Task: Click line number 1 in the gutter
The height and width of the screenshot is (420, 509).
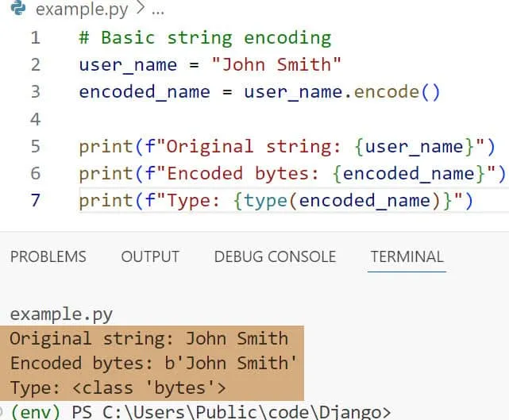Action: [x=34, y=38]
